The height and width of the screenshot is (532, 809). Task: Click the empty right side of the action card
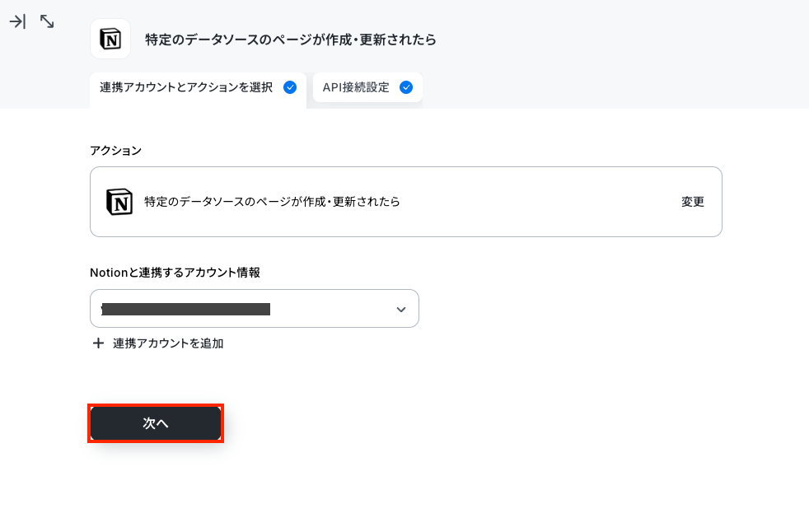pyautogui.click(x=539, y=202)
